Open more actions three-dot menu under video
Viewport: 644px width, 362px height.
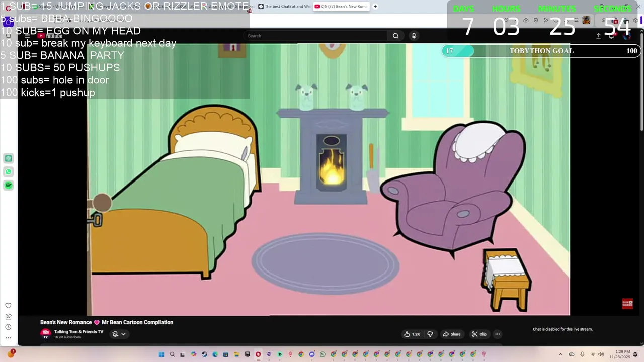click(498, 334)
